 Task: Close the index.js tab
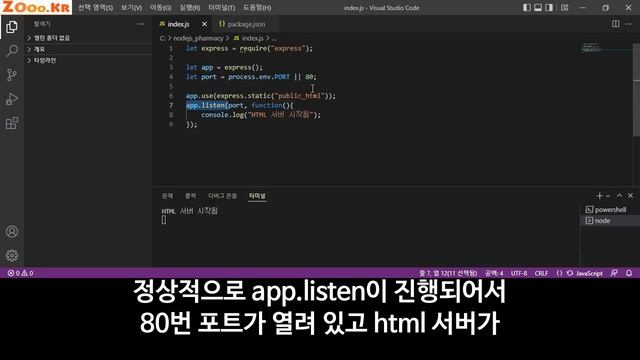pyautogui.click(x=204, y=24)
